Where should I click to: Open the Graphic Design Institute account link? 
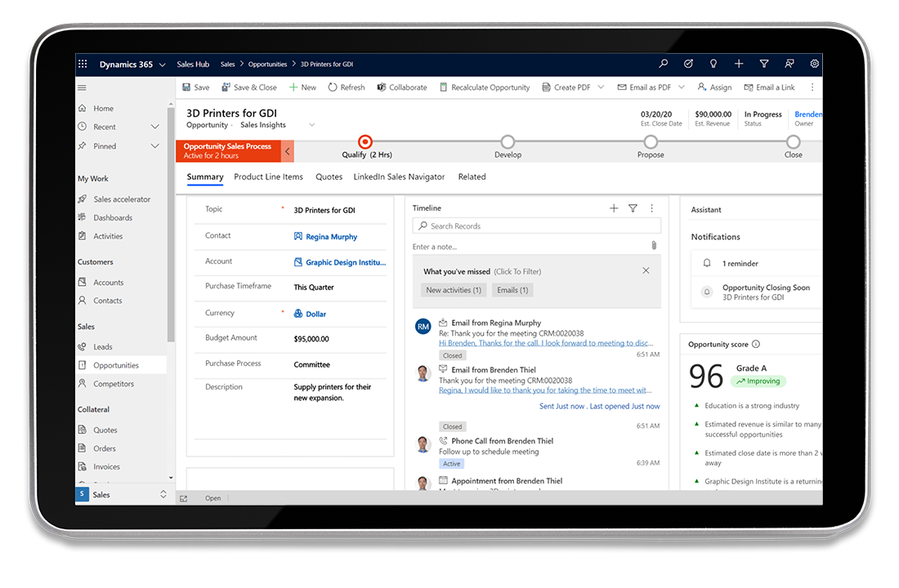pos(346,262)
